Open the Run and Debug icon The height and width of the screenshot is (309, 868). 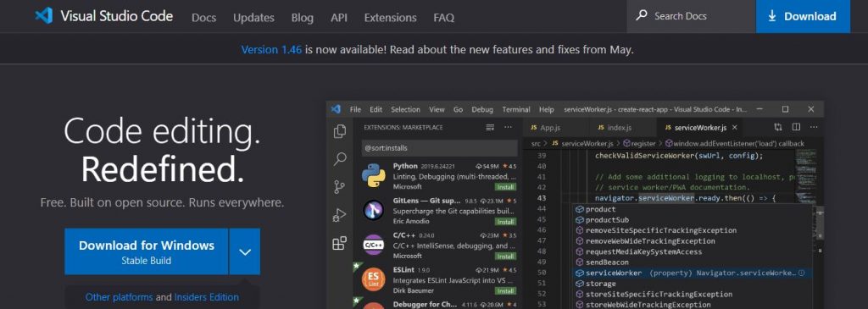click(340, 215)
